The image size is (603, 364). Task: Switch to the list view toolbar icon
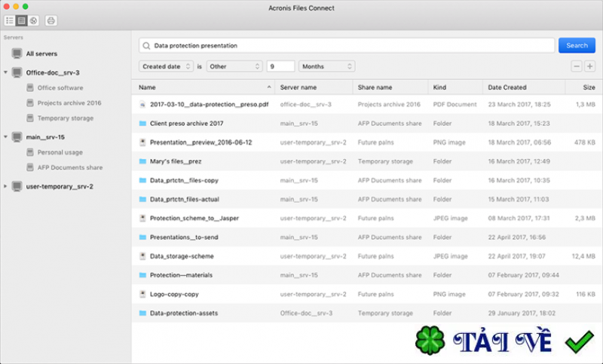click(10, 21)
